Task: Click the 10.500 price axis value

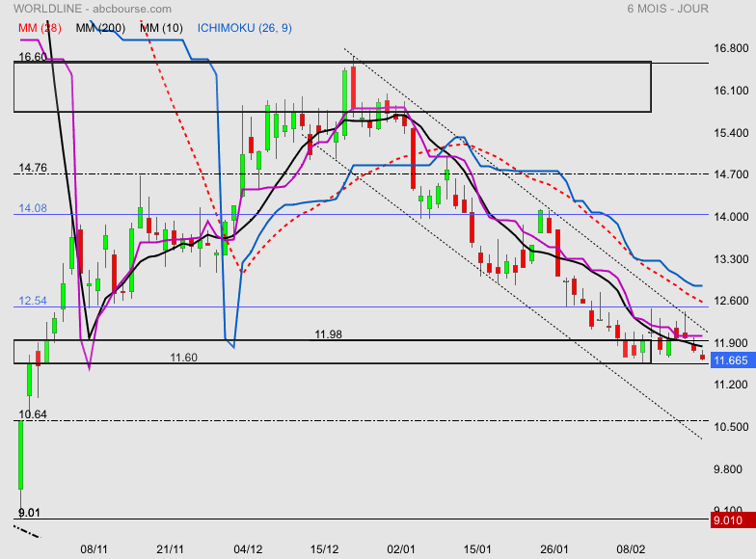Action: click(x=731, y=427)
